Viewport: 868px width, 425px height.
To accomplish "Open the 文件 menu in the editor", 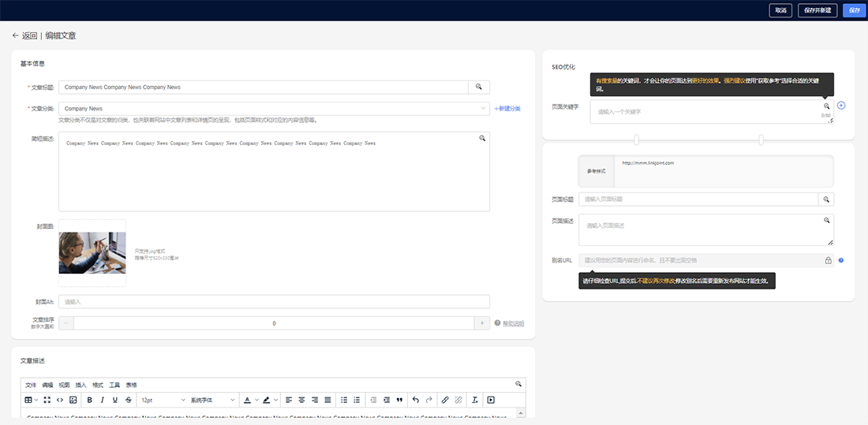I will point(31,385).
